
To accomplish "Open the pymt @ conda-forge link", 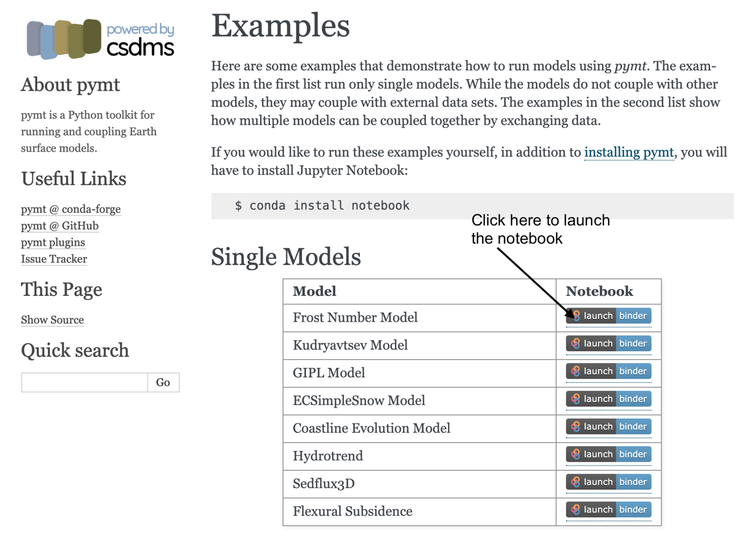I will click(71, 209).
